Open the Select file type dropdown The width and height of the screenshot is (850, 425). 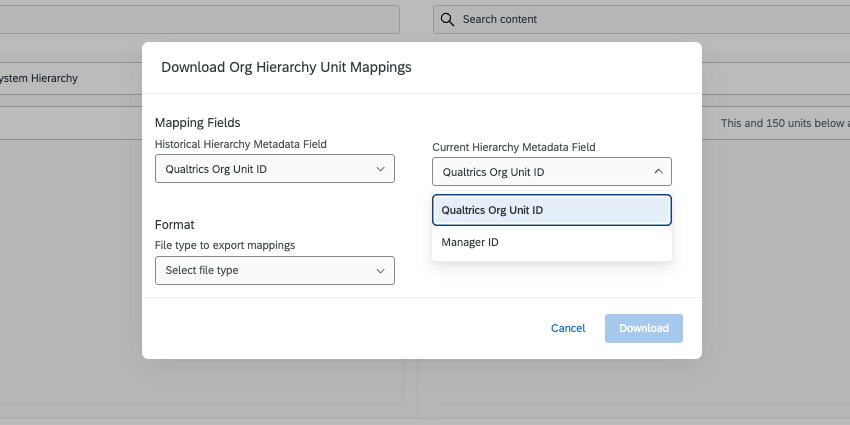[265, 270]
